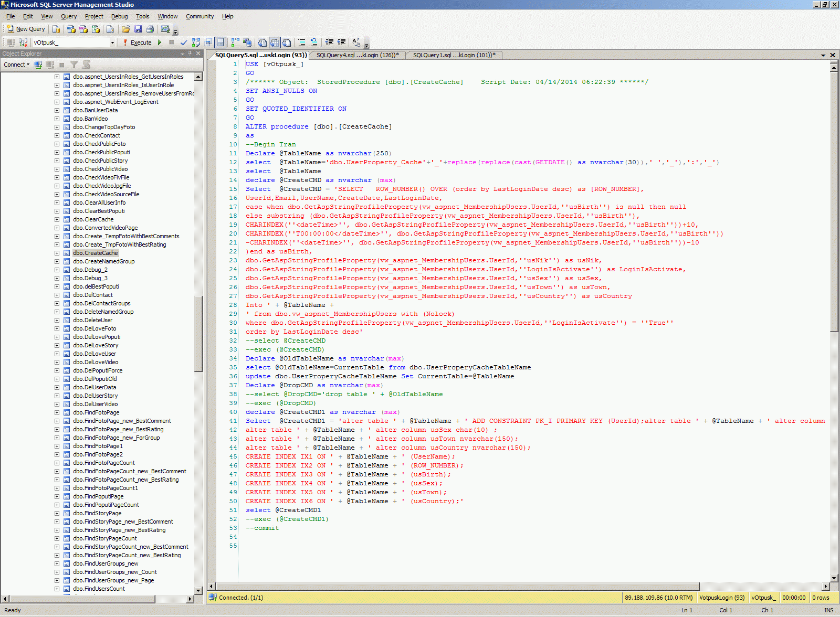This screenshot has height=617, width=840.
Task: Select dbo.DelUserVideo stored procedure
Action: (96, 404)
